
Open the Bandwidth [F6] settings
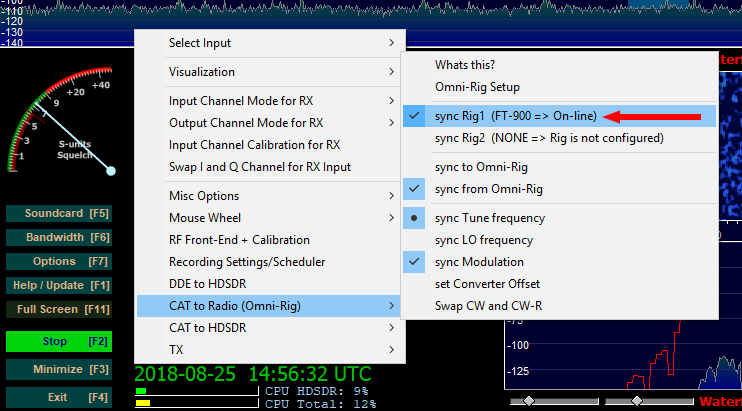[56, 238]
